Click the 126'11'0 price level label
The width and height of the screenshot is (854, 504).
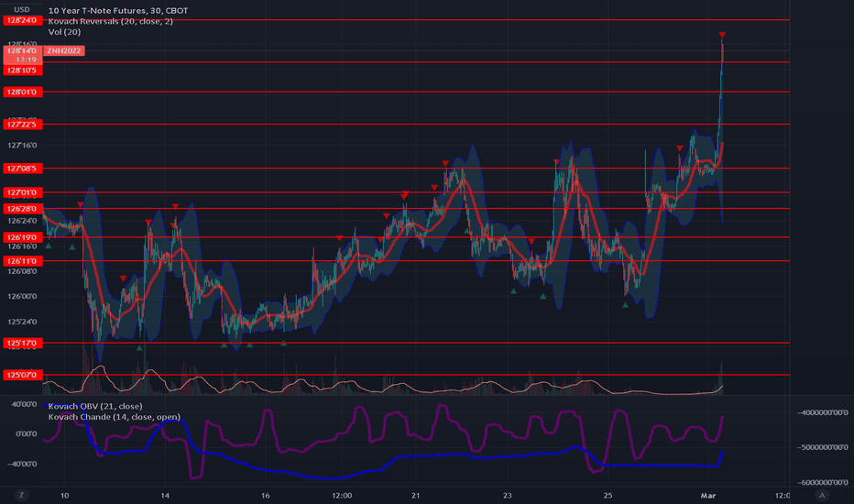(22, 261)
